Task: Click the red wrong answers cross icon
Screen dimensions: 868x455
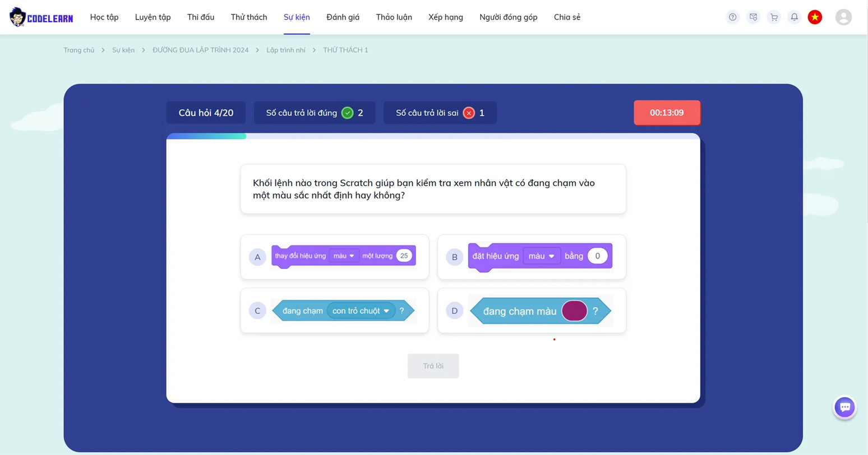Action: (469, 113)
